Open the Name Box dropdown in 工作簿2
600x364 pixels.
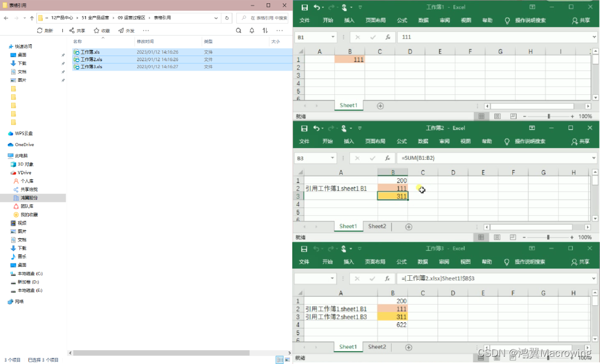pyautogui.click(x=333, y=158)
